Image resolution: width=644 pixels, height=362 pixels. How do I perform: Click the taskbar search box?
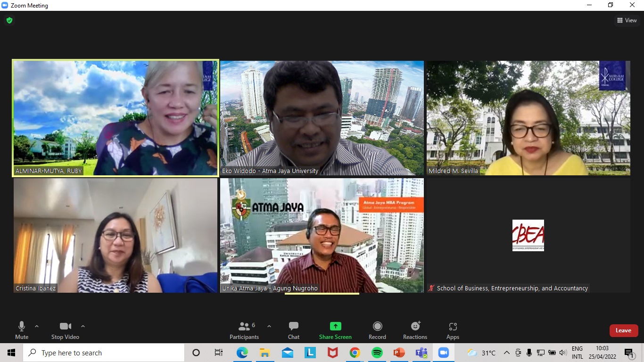(x=104, y=353)
